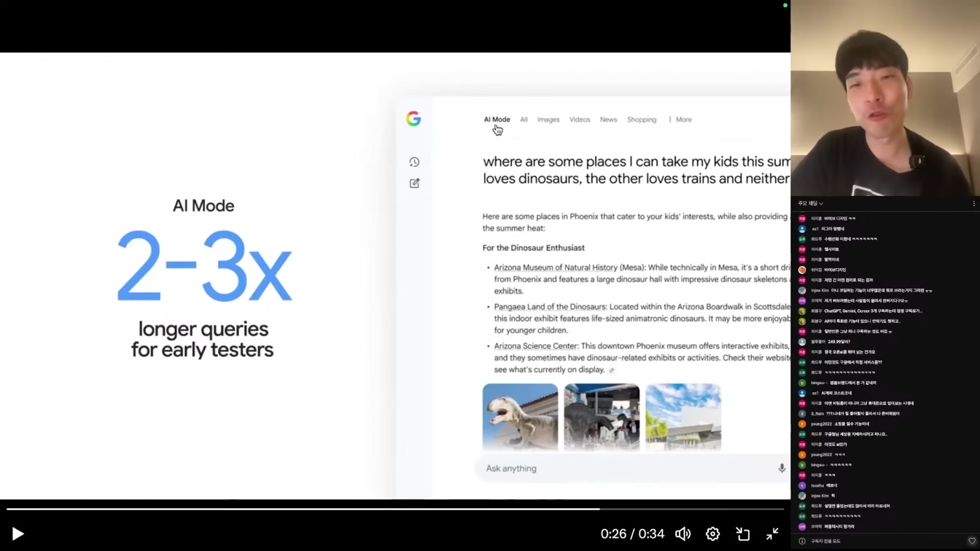
Task: Click the 'longer queries for early testers' caption
Action: [x=203, y=340]
